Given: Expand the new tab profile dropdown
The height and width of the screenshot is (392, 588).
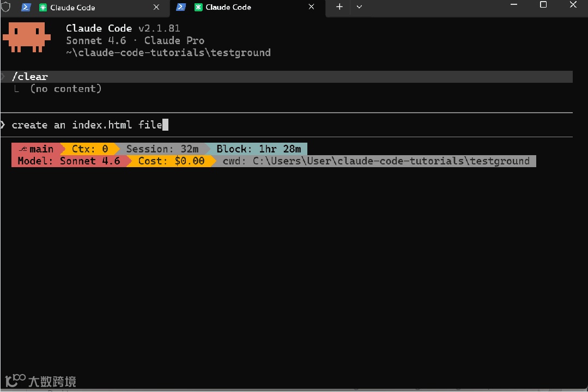Looking at the screenshot, I should pos(359,7).
